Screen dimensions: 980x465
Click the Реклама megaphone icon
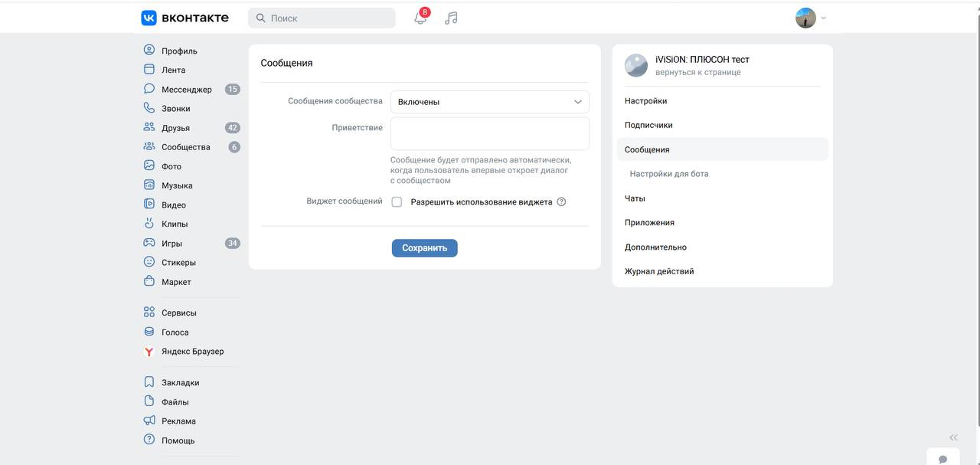tap(149, 421)
